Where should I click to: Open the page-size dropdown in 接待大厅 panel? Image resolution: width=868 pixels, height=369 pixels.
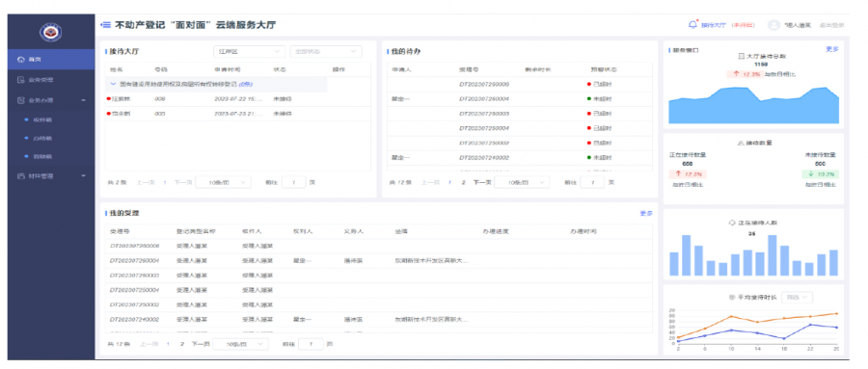tap(223, 182)
